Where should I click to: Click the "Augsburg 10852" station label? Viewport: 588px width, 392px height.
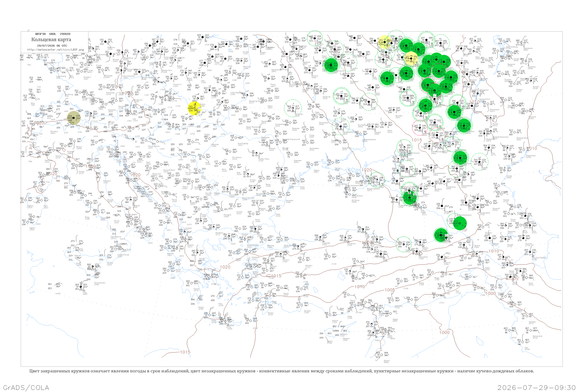[x=102, y=108]
